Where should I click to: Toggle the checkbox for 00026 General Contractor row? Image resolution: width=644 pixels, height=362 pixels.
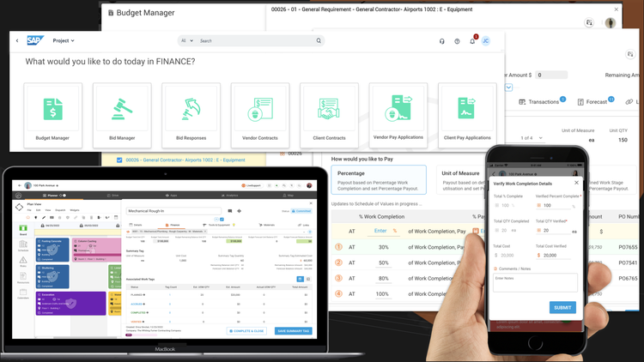point(119,160)
